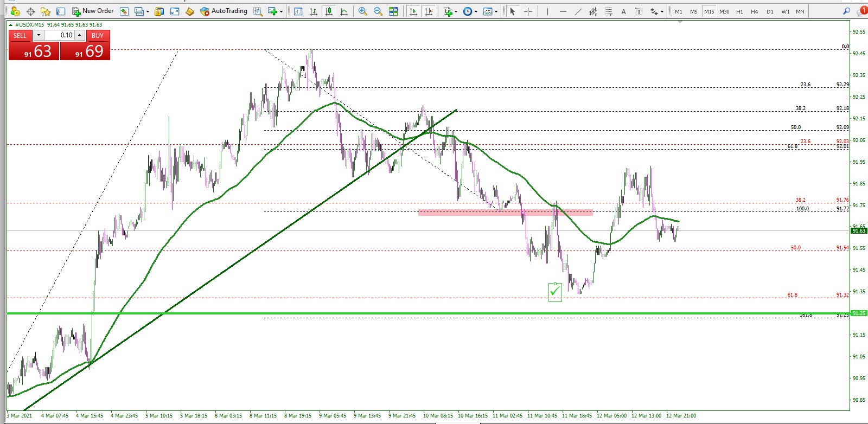Select the standard cursor arrow tool

coord(512,11)
